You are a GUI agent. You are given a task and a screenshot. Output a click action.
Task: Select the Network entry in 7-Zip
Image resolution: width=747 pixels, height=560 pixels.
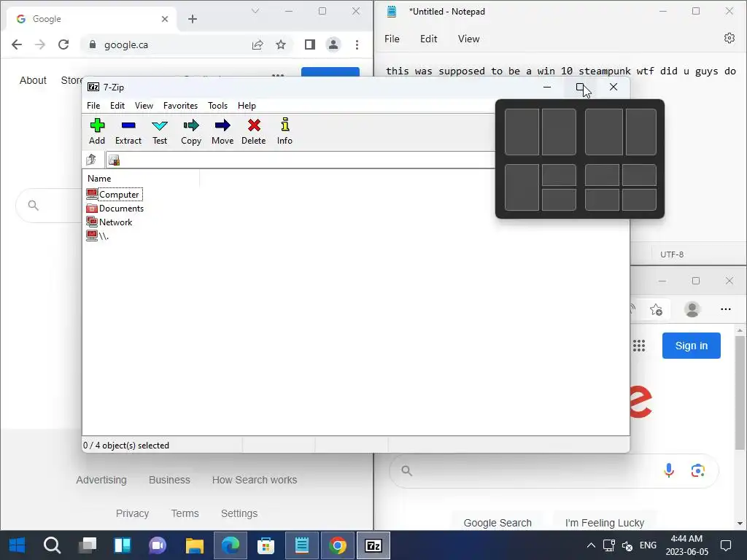[x=109, y=222]
